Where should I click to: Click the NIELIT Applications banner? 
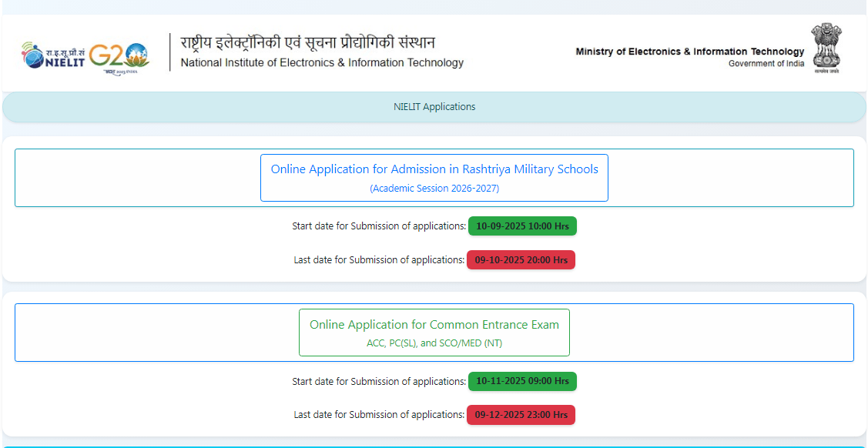point(434,107)
